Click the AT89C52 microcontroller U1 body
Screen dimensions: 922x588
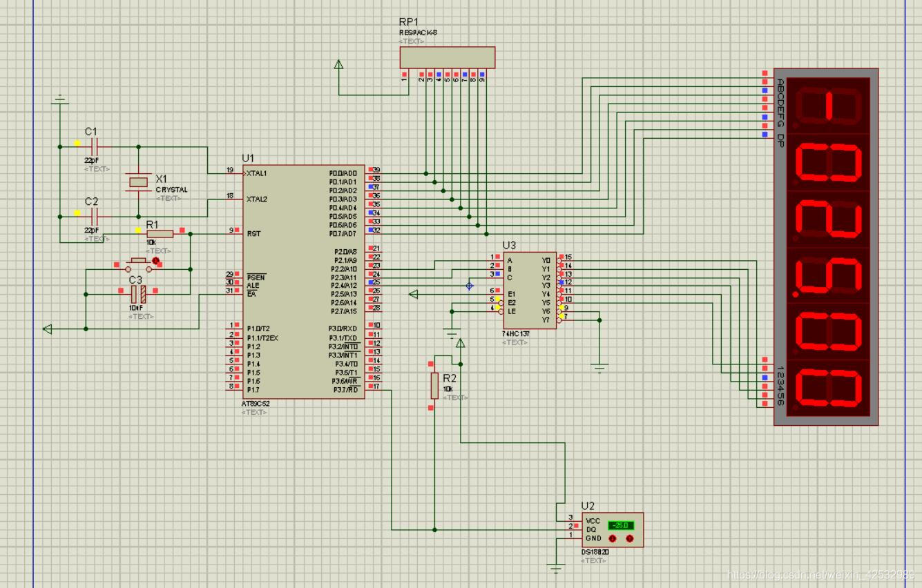coord(302,282)
